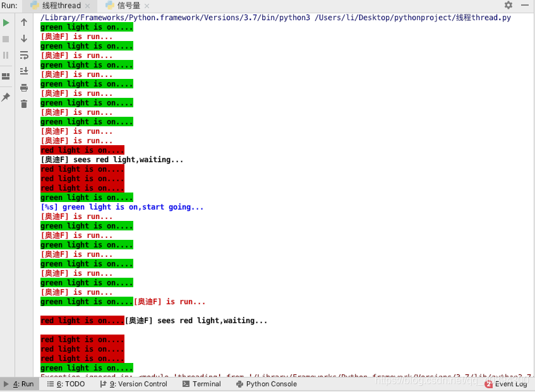Click the Python file icon on 线程thread tab
Image resolution: width=535 pixels, height=392 pixels.
[x=35, y=5]
